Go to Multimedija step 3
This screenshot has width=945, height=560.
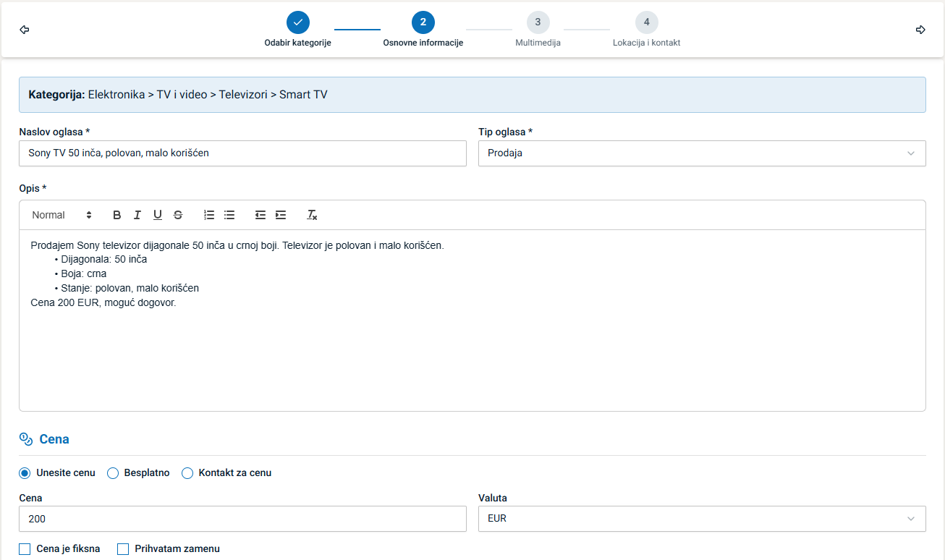pyautogui.click(x=538, y=30)
